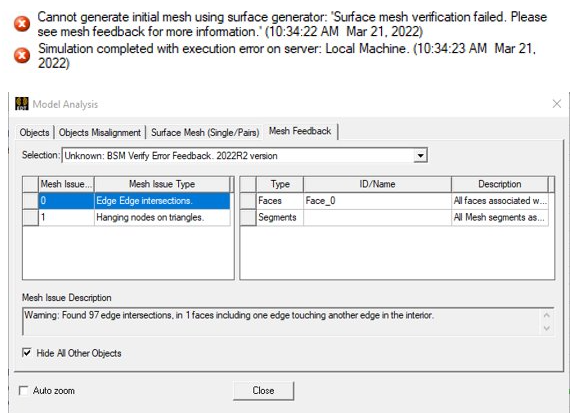Click row header of mesh issue 0
This screenshot has height=417, width=576.
(x=30, y=201)
